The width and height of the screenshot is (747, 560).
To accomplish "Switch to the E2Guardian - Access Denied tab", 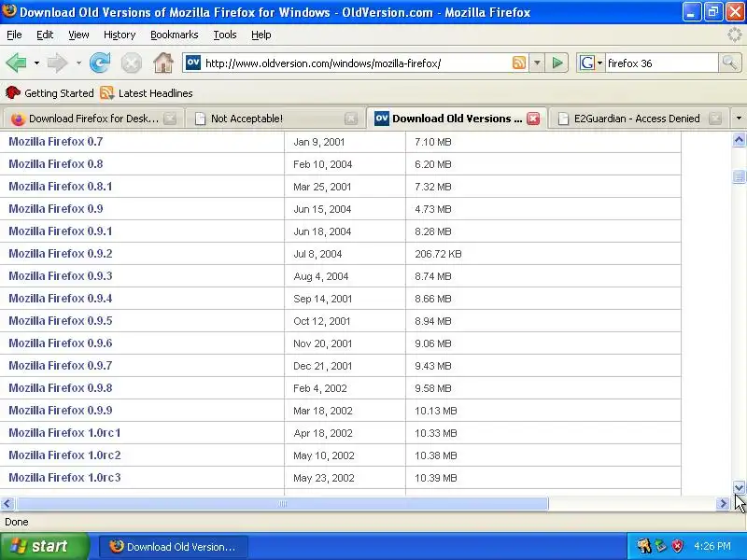I will point(637,119).
